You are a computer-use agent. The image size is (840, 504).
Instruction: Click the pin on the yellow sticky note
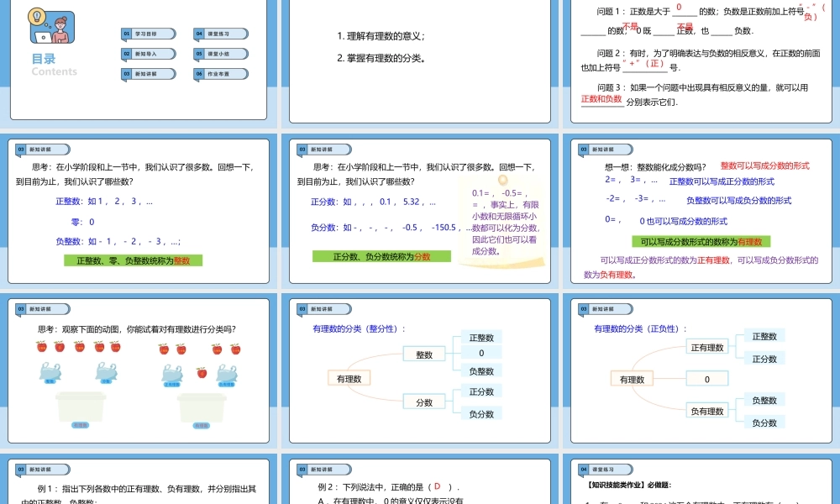(503, 180)
